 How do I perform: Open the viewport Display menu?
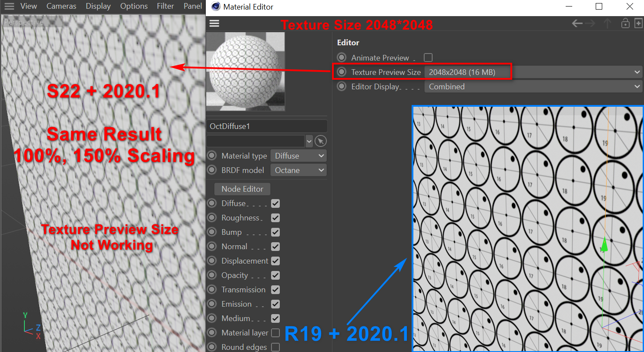point(98,7)
